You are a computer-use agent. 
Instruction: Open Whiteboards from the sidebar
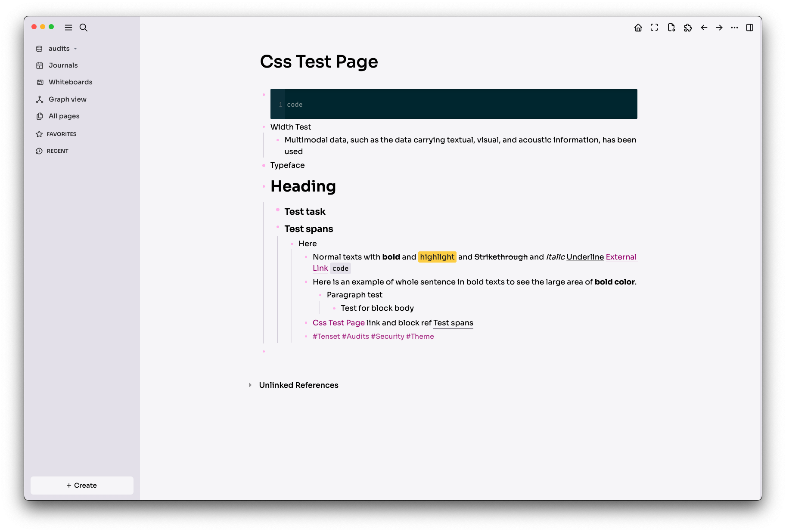pos(70,82)
